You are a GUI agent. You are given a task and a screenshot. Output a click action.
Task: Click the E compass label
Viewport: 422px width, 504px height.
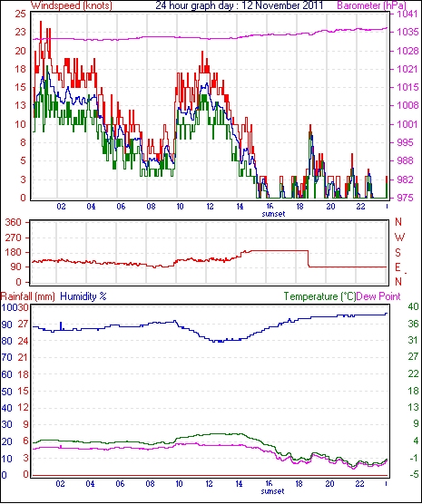(397, 267)
